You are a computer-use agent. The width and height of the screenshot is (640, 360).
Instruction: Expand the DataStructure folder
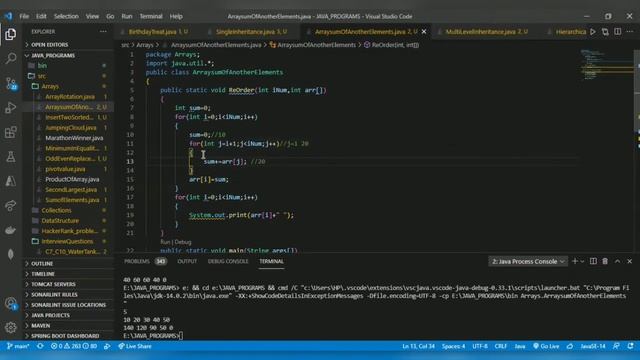[60, 220]
